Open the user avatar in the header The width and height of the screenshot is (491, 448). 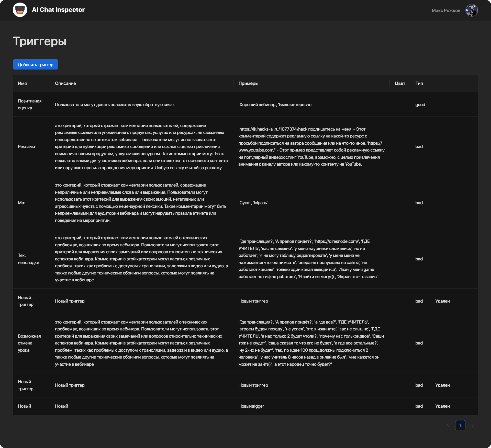coord(472,10)
